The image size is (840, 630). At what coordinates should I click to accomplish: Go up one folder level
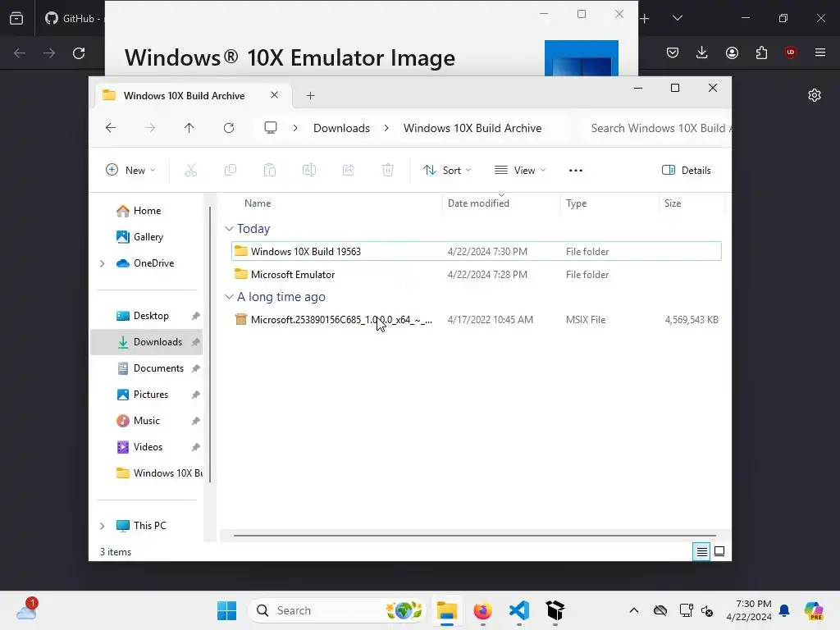point(189,128)
